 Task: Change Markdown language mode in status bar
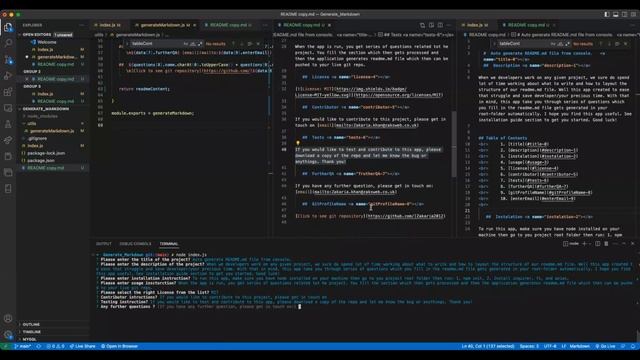tap(580, 346)
